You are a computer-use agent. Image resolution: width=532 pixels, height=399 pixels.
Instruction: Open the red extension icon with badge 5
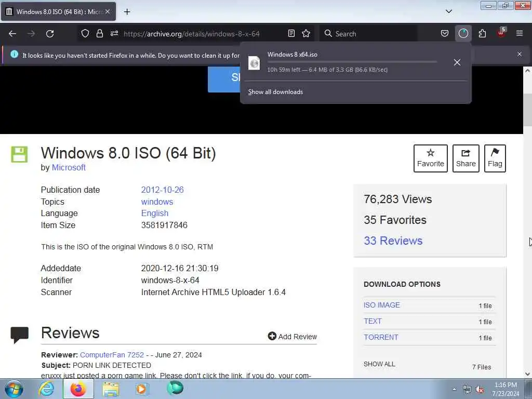click(501, 33)
